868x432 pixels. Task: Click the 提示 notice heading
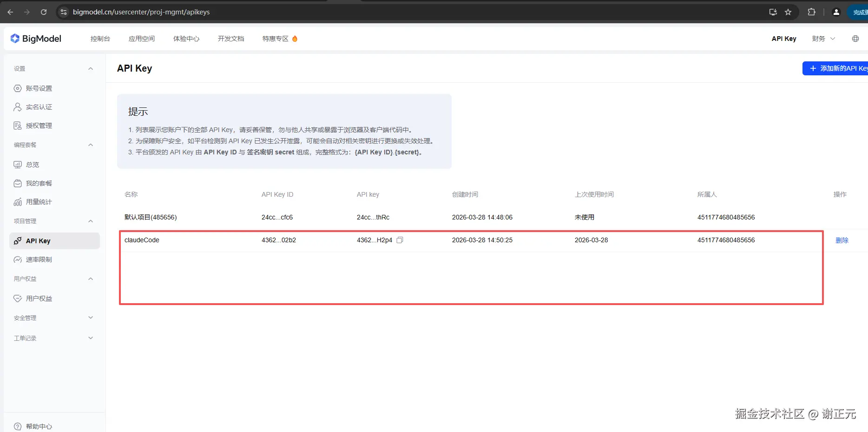pyautogui.click(x=138, y=112)
